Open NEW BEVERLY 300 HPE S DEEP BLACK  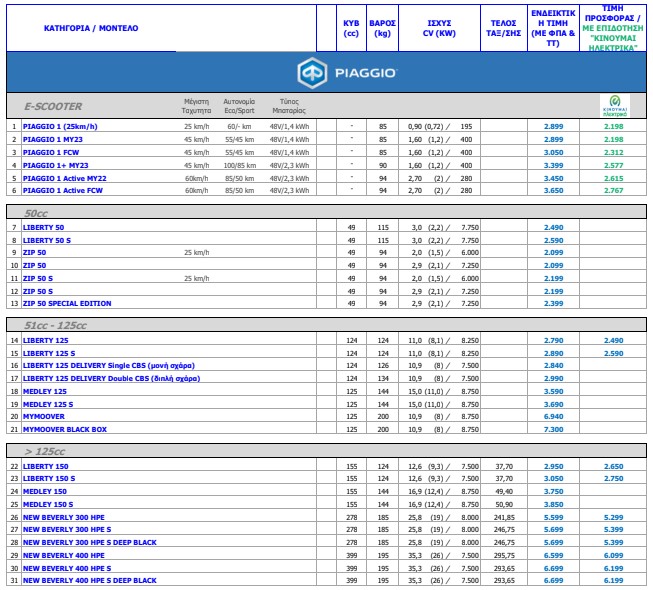90,542
